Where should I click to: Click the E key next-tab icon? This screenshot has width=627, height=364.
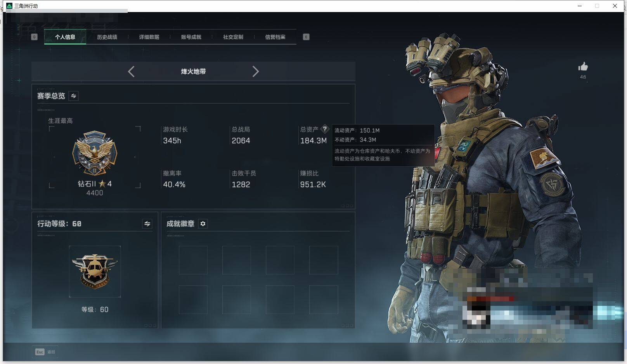coord(306,37)
